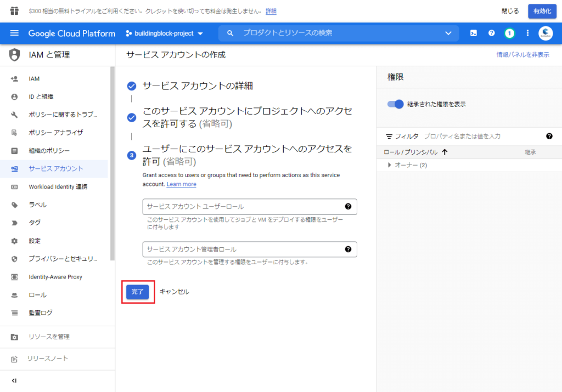
Task: Open the 詳細 link in banner
Action: [x=271, y=11]
